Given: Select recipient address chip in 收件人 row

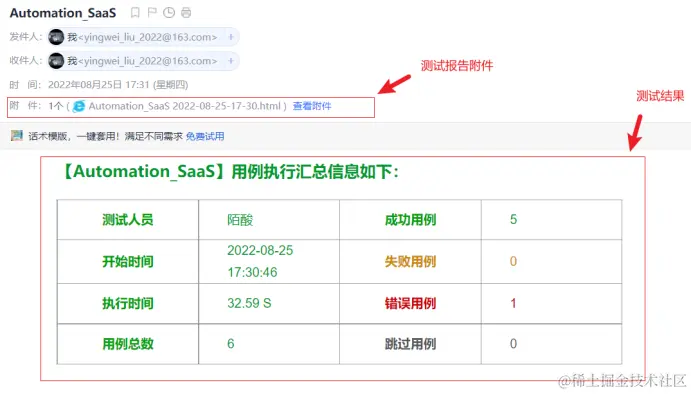Looking at the screenshot, I should click(x=143, y=61).
